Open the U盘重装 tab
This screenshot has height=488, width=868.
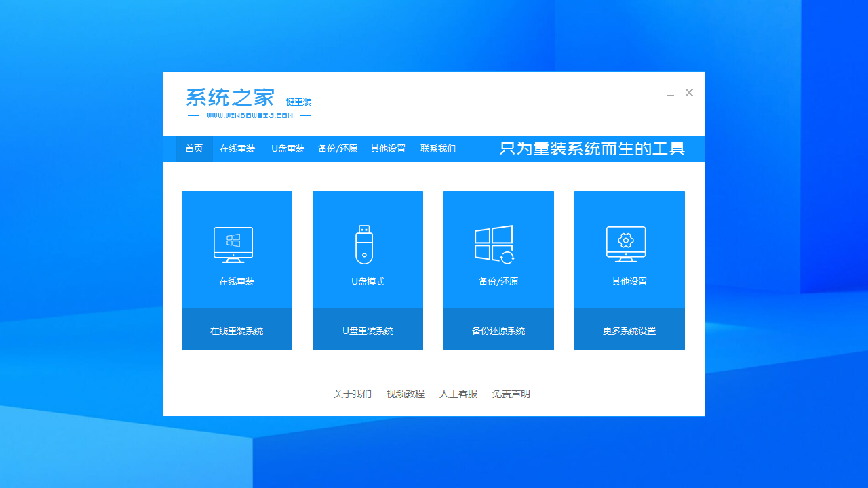288,148
